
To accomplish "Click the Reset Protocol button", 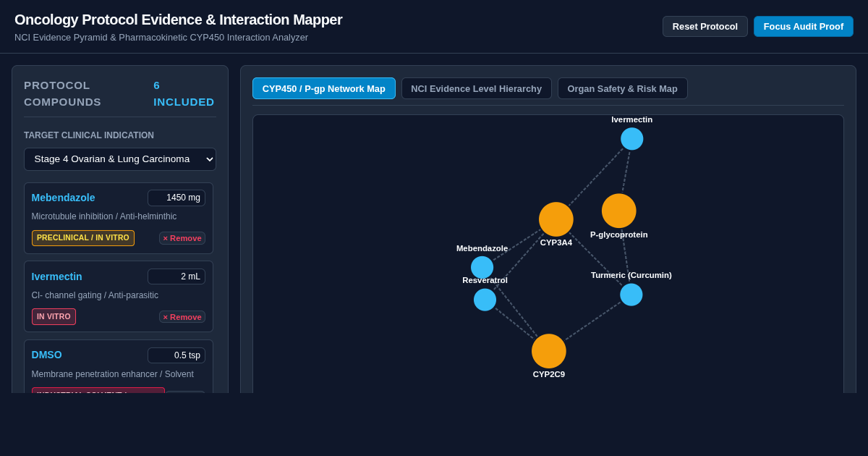I will pos(705,27).
